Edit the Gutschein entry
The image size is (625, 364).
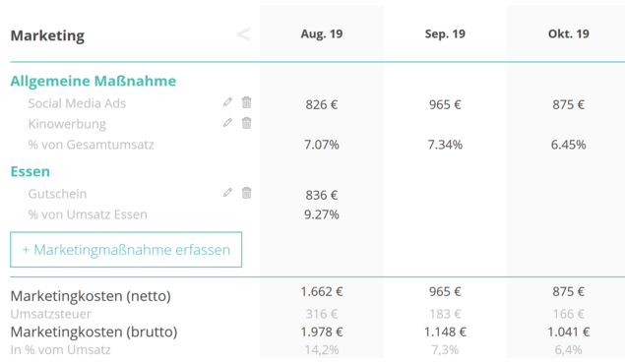tap(227, 193)
